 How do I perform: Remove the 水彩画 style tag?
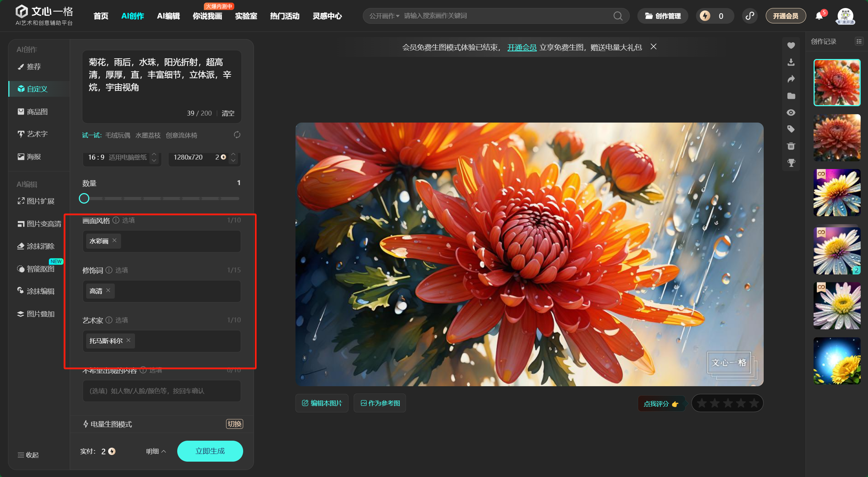click(x=114, y=241)
